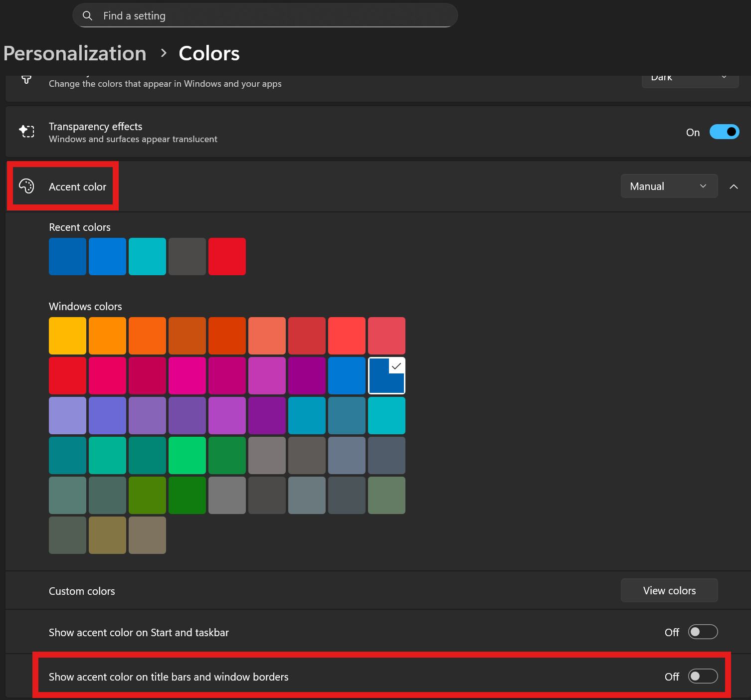Click the search magnifier icon
751x700 pixels.
(x=87, y=16)
